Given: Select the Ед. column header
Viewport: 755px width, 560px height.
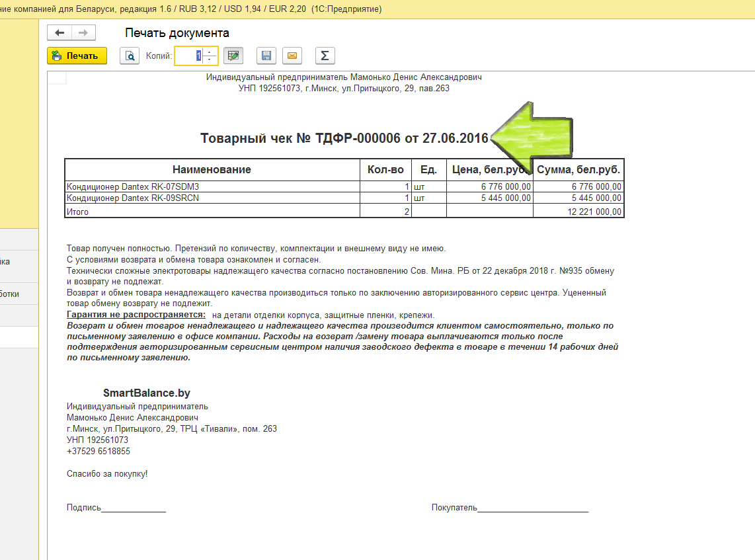Looking at the screenshot, I should click(428, 169).
